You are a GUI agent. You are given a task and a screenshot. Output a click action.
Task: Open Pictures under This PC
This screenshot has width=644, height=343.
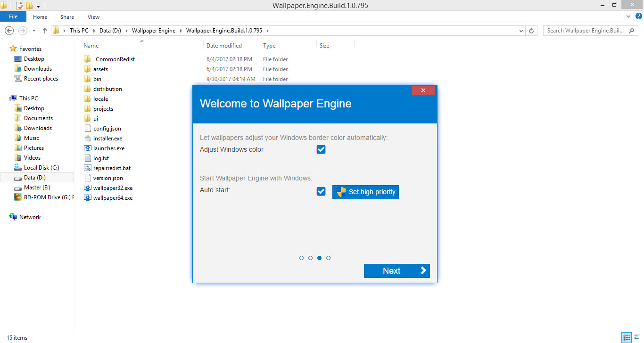click(x=29, y=148)
